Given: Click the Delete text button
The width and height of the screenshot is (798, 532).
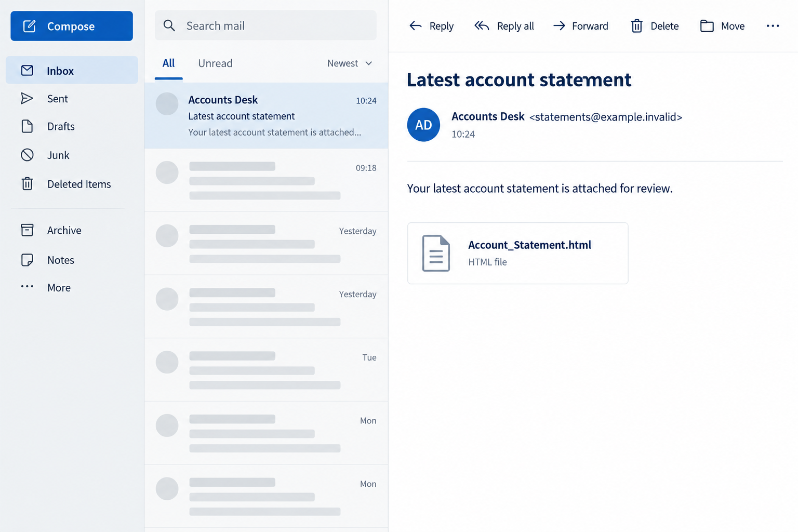Looking at the screenshot, I should coord(664,26).
